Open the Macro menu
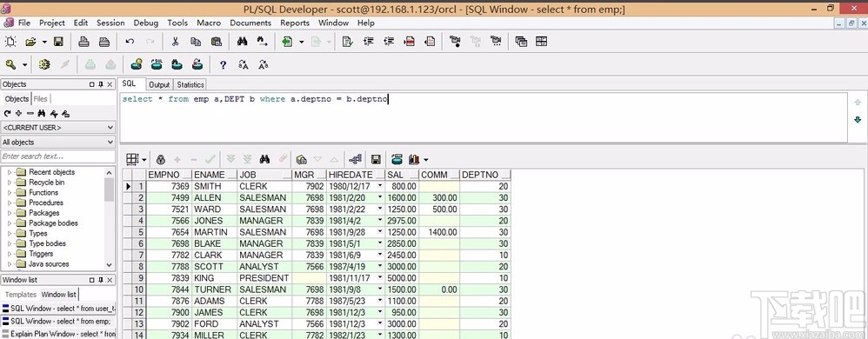 209,23
